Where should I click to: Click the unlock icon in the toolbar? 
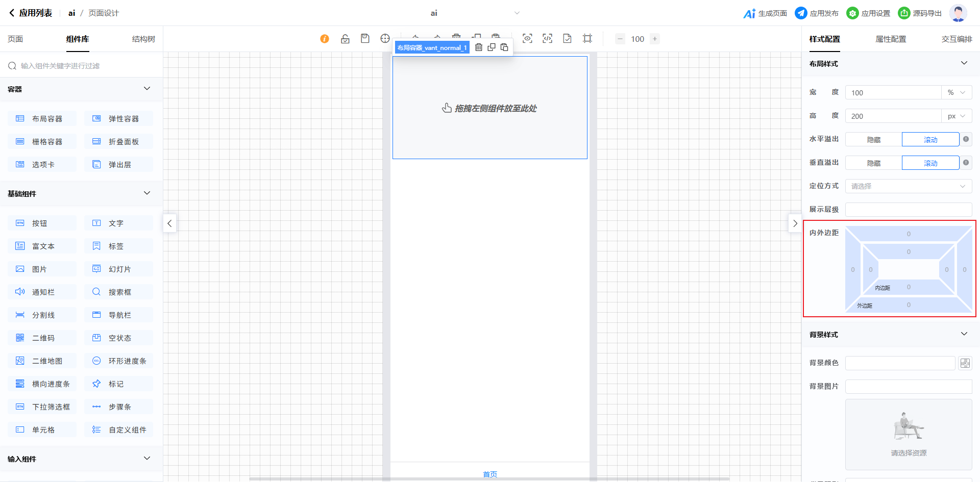point(345,39)
